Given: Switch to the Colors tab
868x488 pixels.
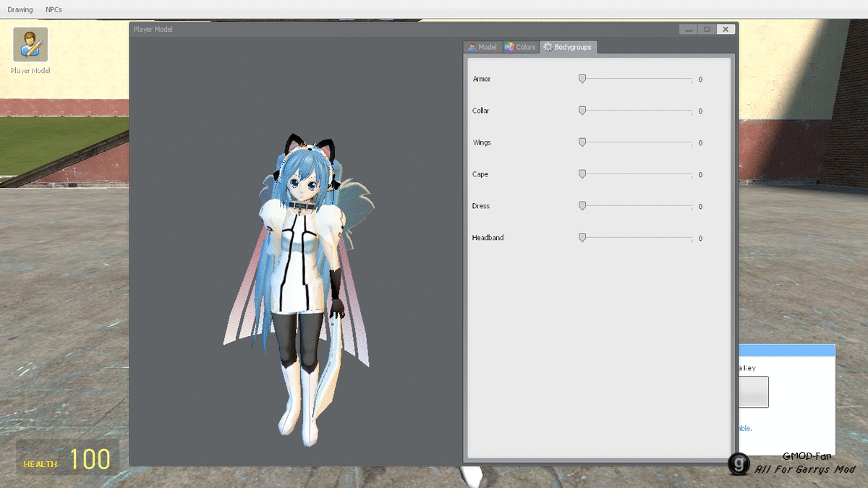Looking at the screenshot, I should pyautogui.click(x=520, y=47).
